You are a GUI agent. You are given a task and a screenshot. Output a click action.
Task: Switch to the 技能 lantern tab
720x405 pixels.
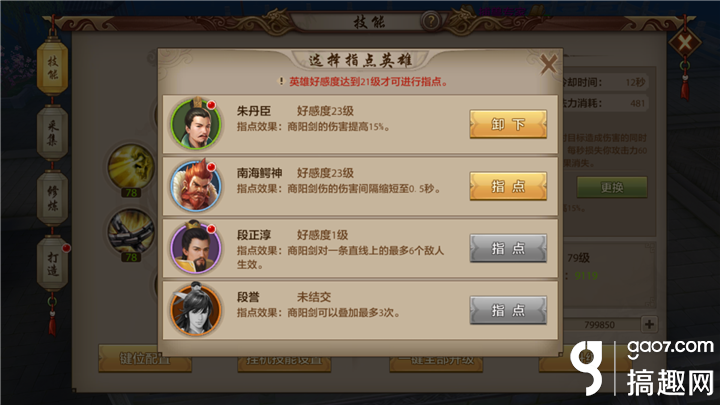click(x=52, y=68)
